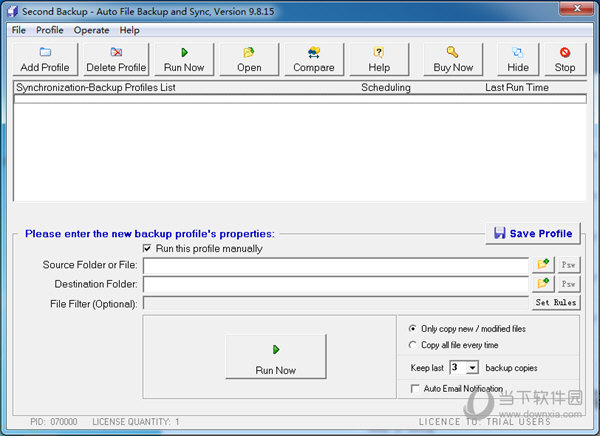Open Help from the toolbar
The image size is (600, 436).
pyautogui.click(x=379, y=59)
